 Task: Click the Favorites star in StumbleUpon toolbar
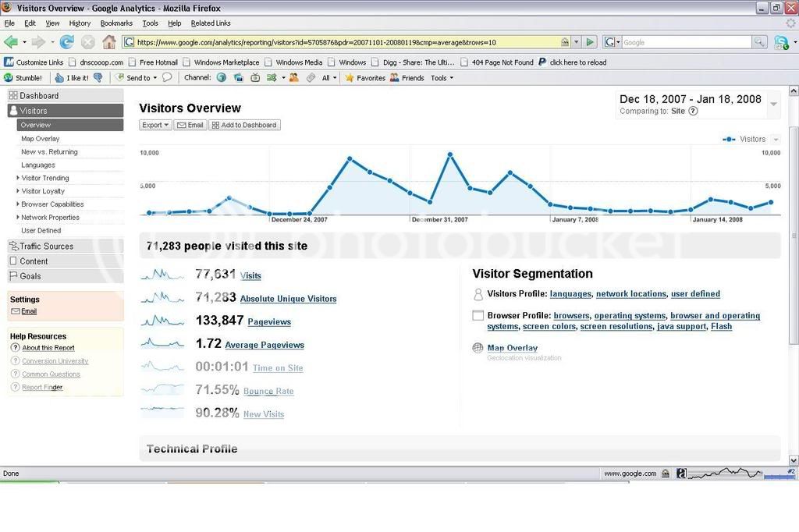click(x=365, y=78)
